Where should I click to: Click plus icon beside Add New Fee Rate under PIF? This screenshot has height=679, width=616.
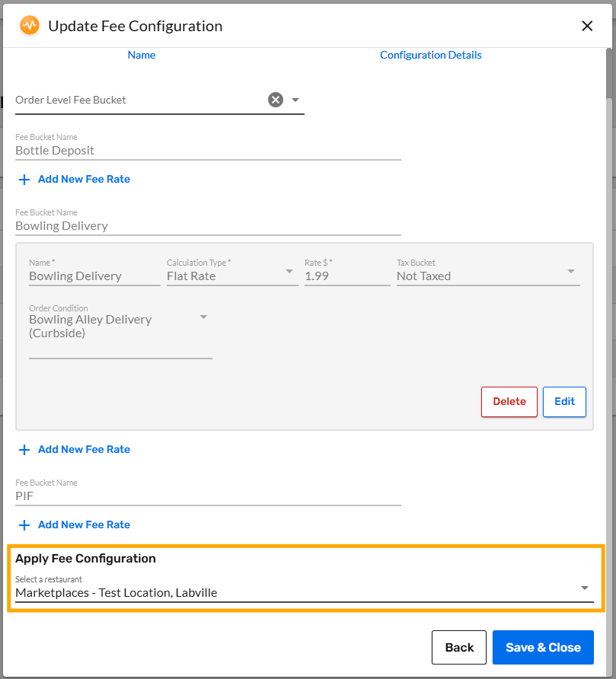(24, 524)
